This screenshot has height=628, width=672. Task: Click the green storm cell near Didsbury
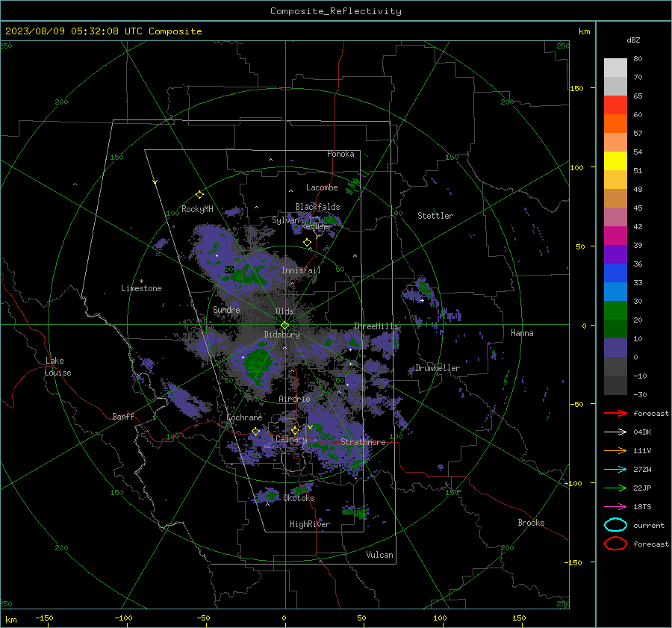[x=257, y=363]
